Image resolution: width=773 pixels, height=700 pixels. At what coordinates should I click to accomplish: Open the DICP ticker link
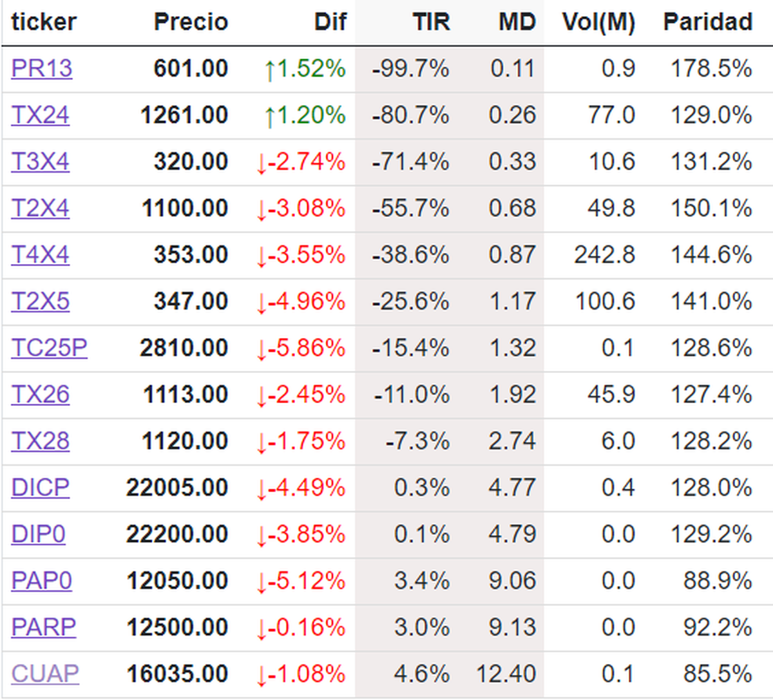tap(41, 487)
